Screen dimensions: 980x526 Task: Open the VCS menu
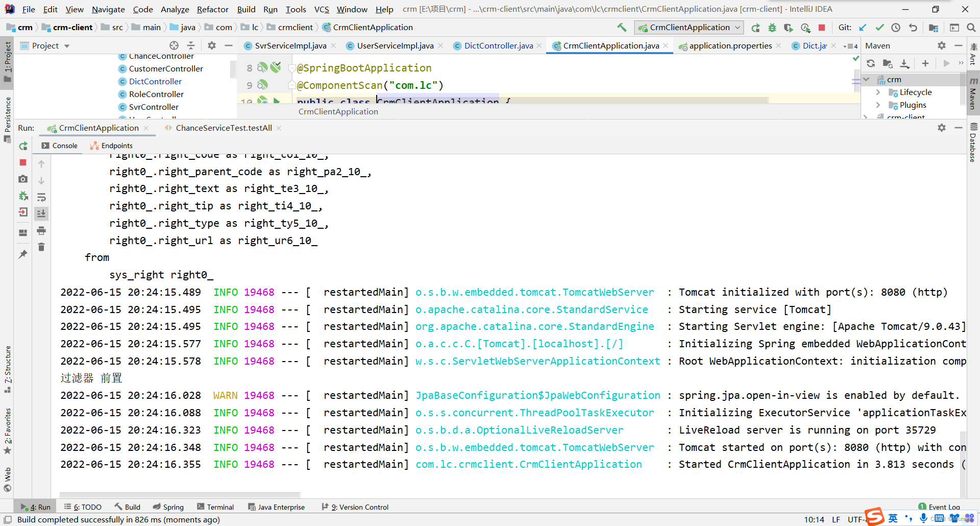(322, 9)
